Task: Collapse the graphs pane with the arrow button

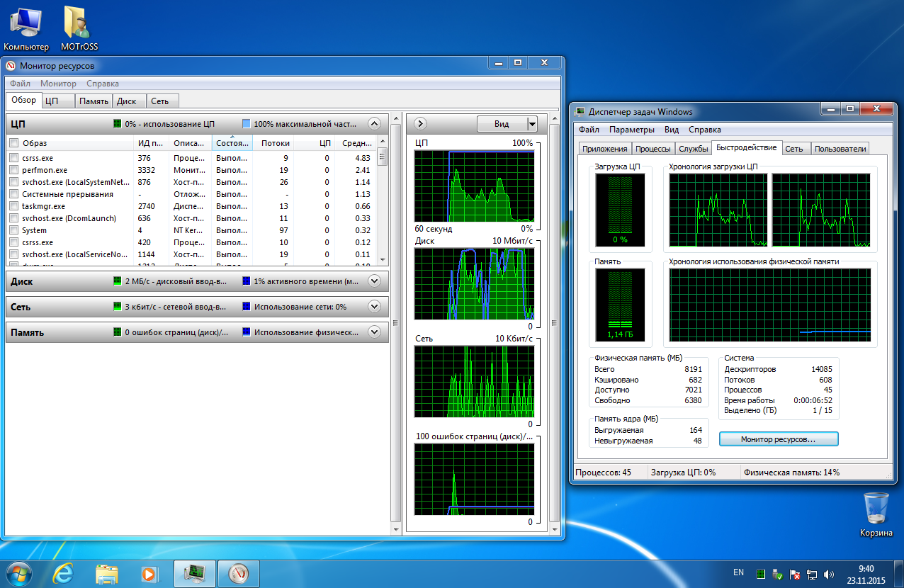Action: pyautogui.click(x=419, y=123)
